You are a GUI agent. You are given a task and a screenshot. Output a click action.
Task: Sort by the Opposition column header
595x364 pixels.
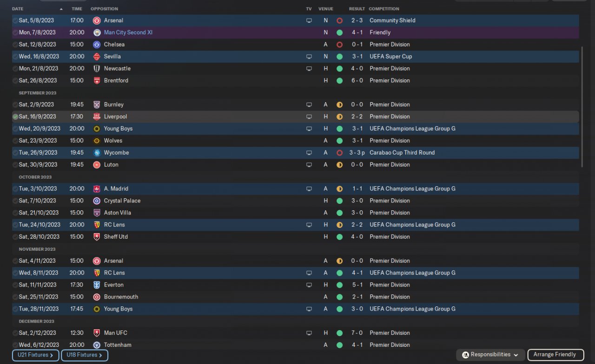pos(104,9)
